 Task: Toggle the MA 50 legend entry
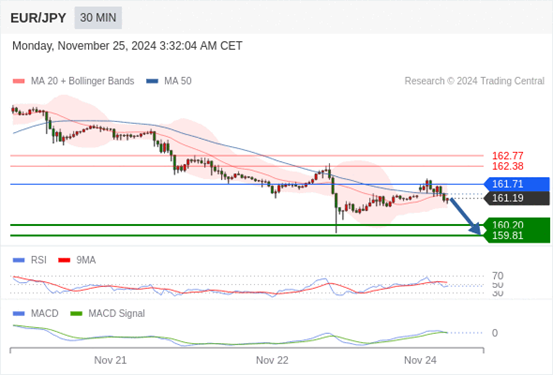pyautogui.click(x=169, y=81)
